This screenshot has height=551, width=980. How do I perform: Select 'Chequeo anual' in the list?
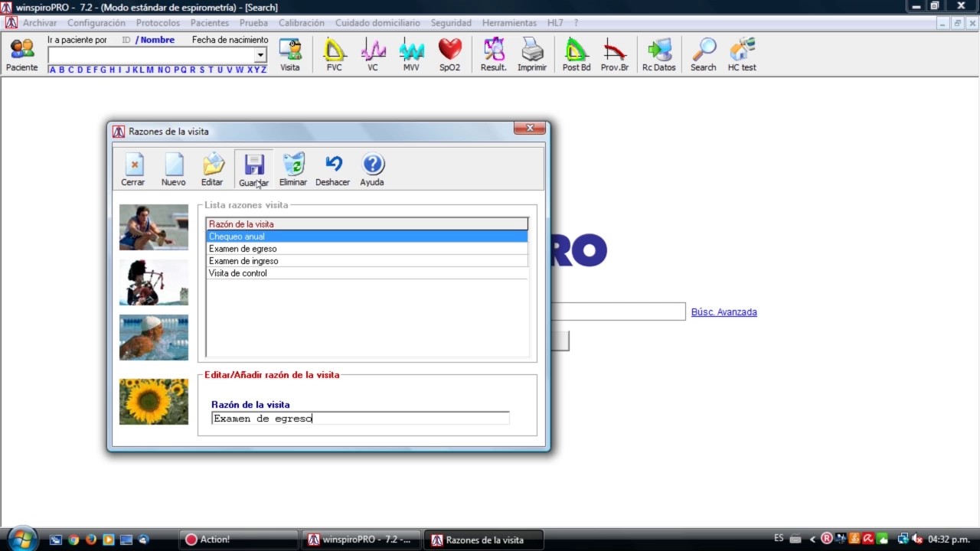pos(367,236)
